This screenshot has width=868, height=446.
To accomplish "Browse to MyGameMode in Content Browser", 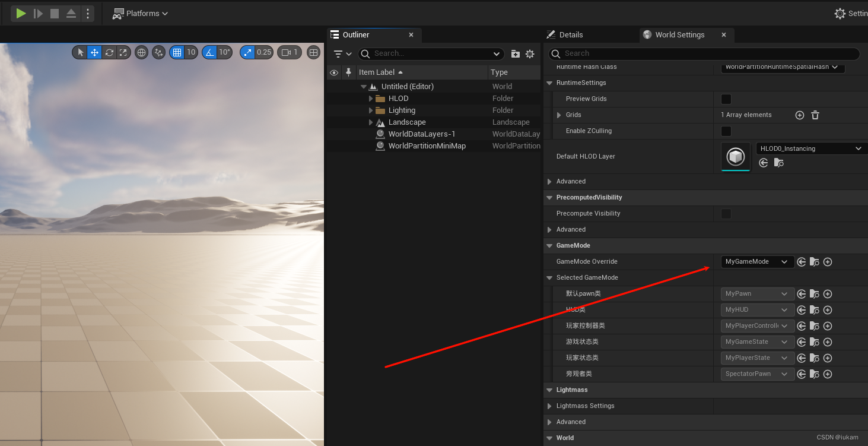I will pyautogui.click(x=815, y=262).
